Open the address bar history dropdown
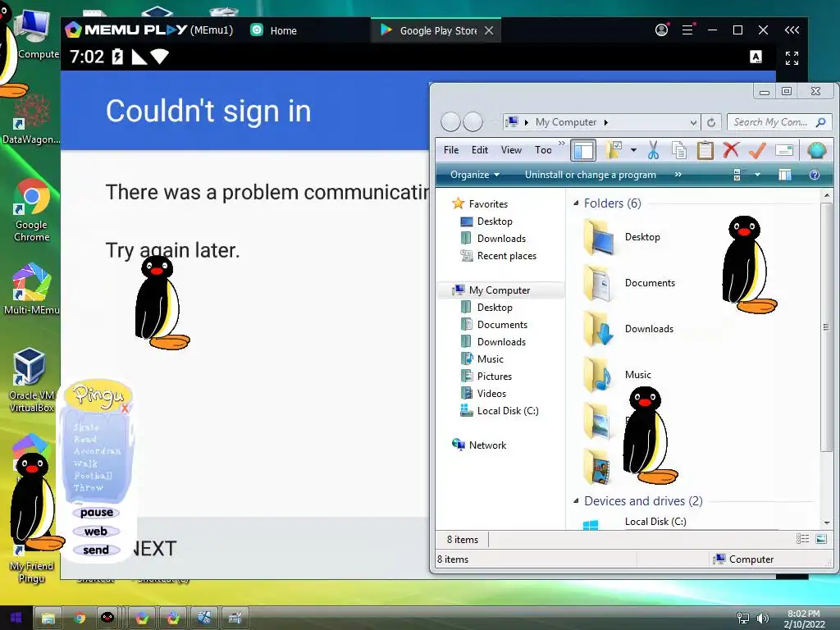The height and width of the screenshot is (630, 840). click(693, 123)
